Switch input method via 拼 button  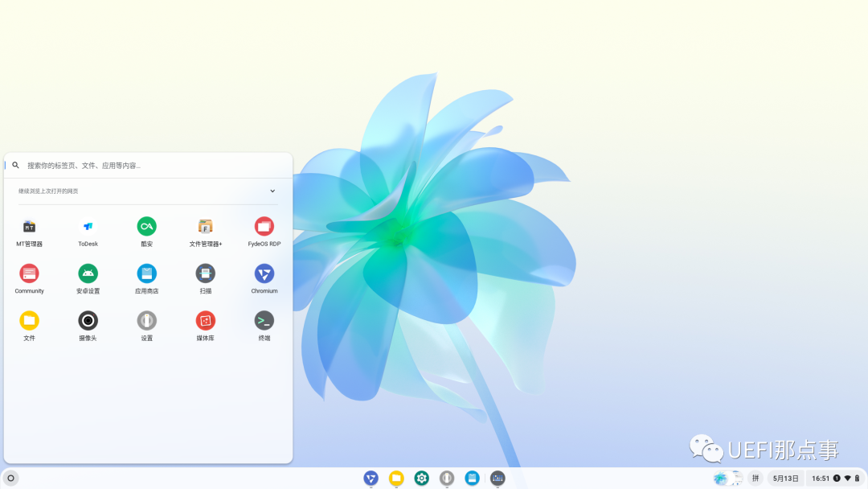pos(755,479)
